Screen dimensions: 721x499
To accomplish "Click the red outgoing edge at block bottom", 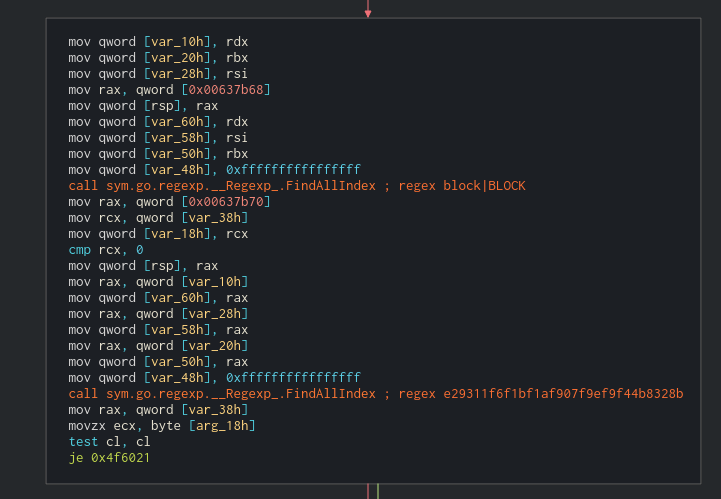I will coord(368,491).
